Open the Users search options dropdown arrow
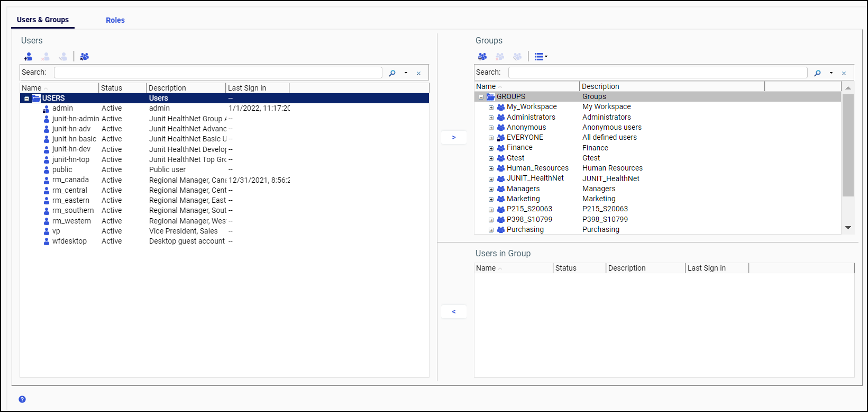 point(406,73)
